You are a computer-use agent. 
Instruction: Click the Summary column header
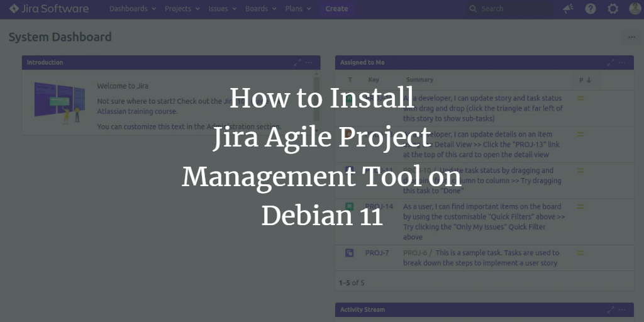[x=419, y=80]
